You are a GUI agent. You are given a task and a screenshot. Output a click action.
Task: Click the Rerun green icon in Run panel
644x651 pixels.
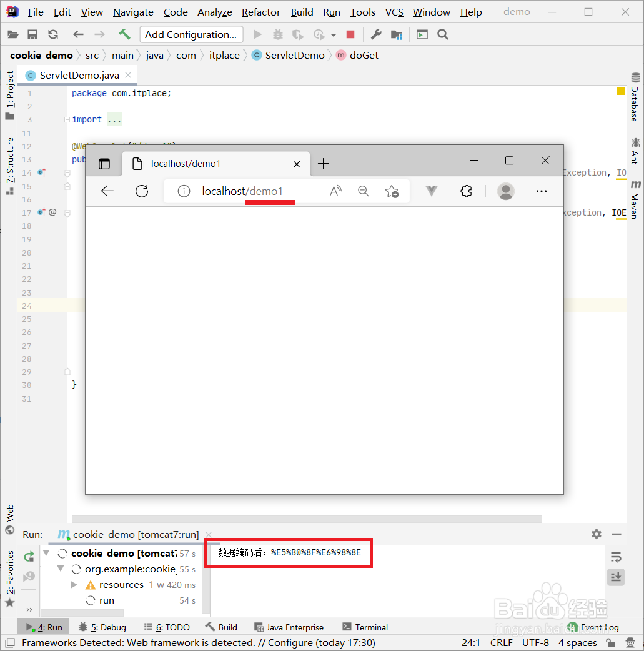coord(29,557)
